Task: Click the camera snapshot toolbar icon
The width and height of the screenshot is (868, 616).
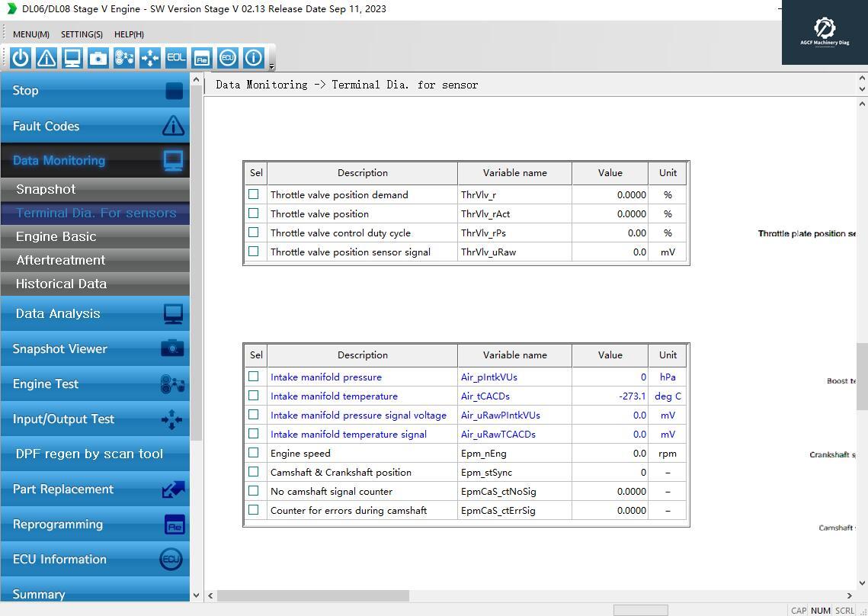Action: click(98, 58)
